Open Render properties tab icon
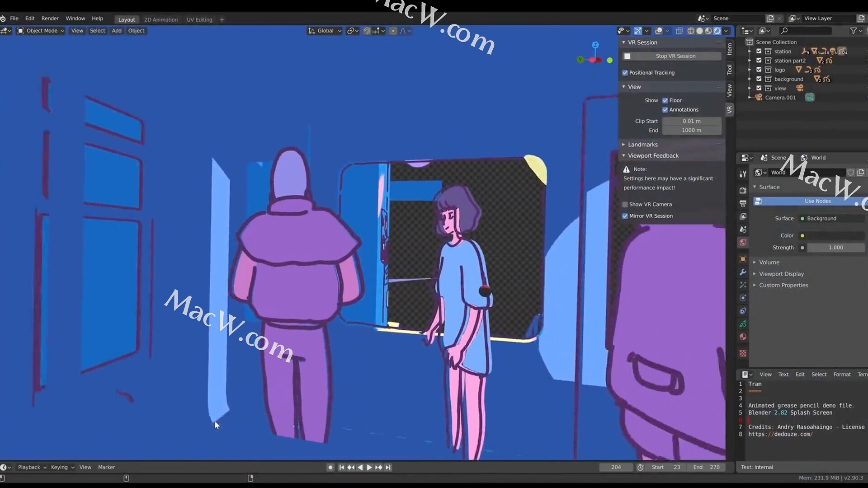868x488 pixels. coord(743,191)
